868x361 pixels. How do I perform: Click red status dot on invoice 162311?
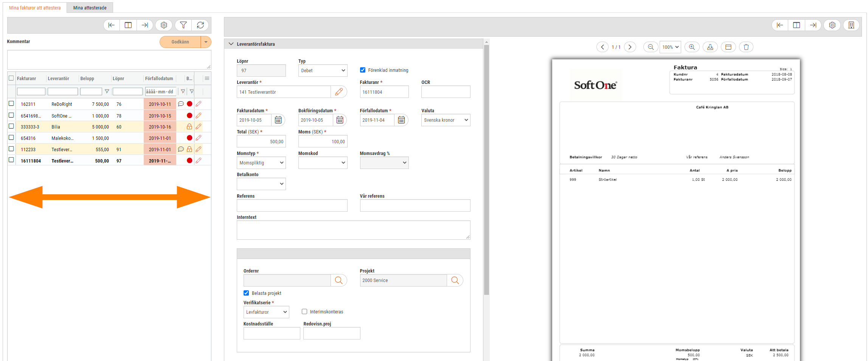click(x=190, y=104)
